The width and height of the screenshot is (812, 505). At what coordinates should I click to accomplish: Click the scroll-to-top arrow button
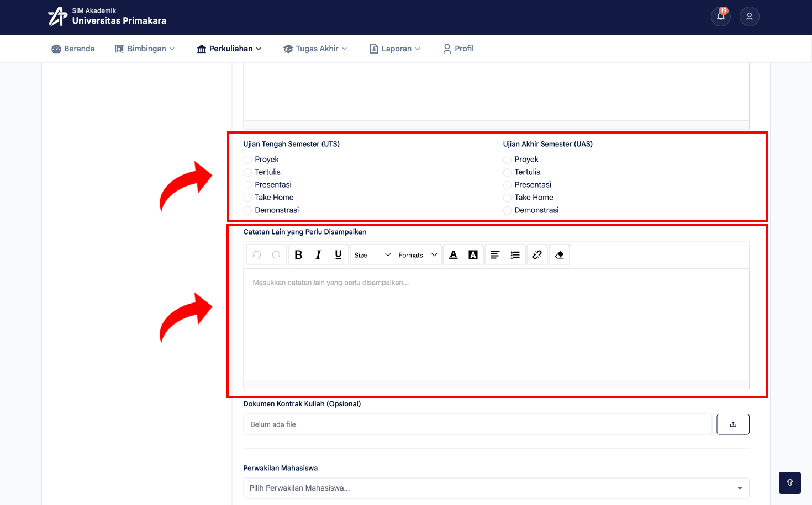790,483
